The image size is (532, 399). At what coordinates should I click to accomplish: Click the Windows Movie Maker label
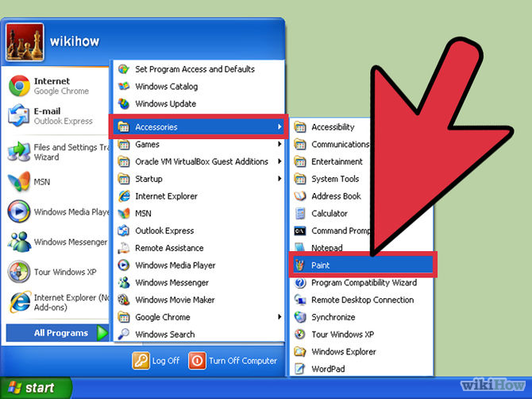[175, 300]
